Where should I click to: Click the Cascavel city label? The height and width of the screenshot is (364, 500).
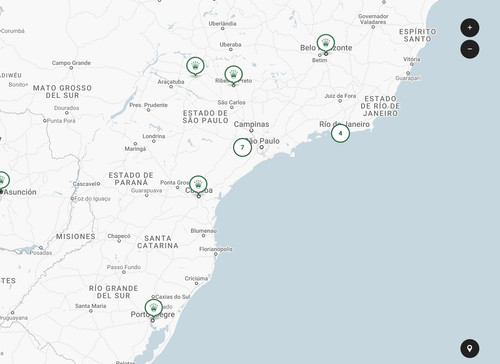(86, 184)
